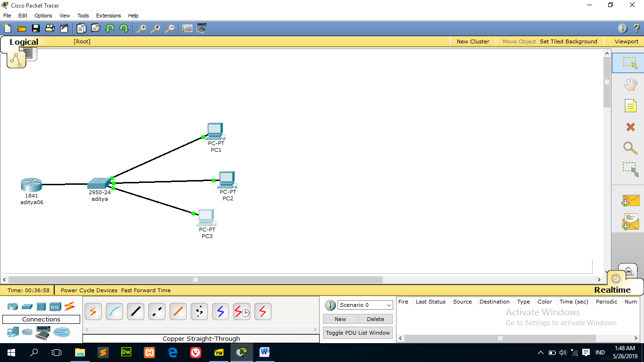Open the Options menu
This screenshot has height=362, width=644.
(43, 16)
